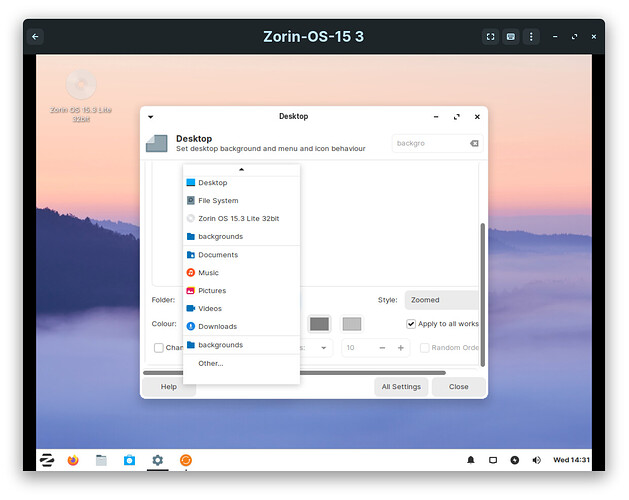Select the lower backgrounds folder entry

point(241,345)
